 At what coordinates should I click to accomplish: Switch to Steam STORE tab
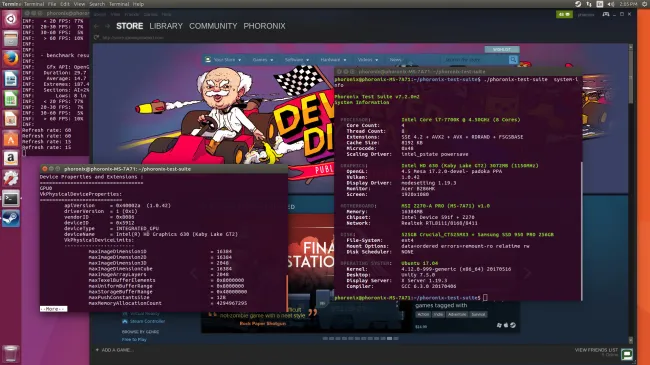129,26
